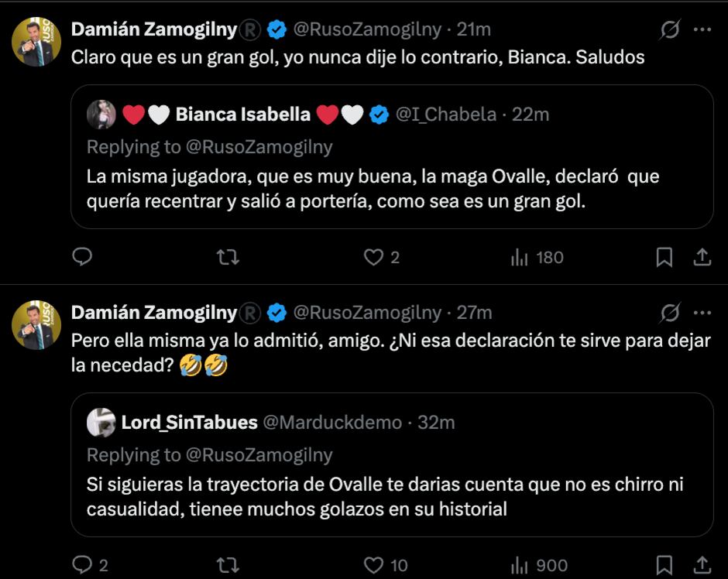The height and width of the screenshot is (579, 728).
Task: Open more options menu on second tweet
Action: [x=702, y=313]
